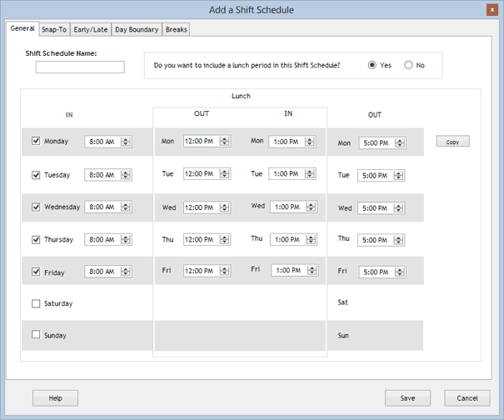Select the General tab
This screenshot has height=420, width=504.
(22, 28)
